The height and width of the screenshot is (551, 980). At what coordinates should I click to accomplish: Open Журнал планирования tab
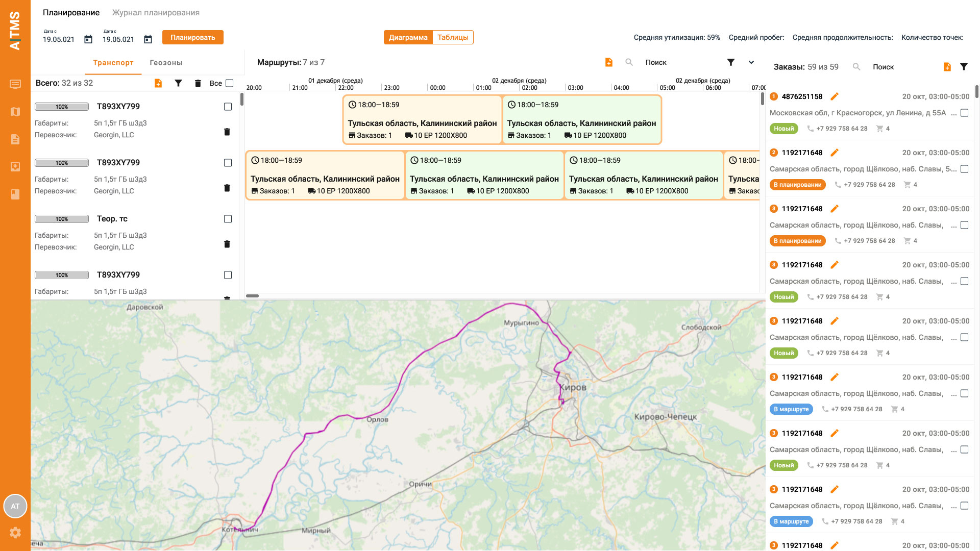156,13
